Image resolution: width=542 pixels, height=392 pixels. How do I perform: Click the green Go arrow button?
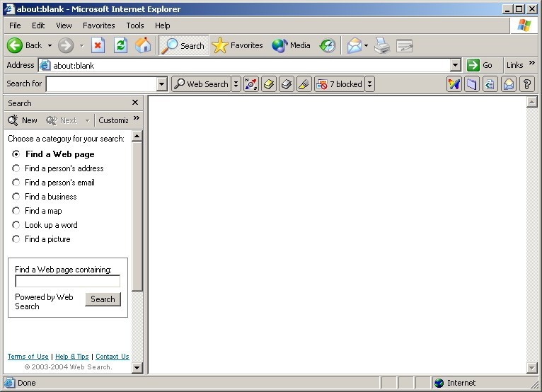(473, 65)
